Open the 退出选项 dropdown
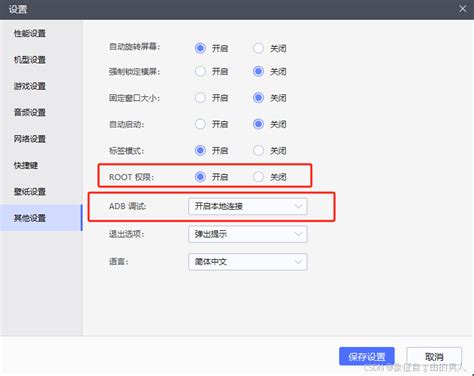This screenshot has height=376, width=474. coord(248,234)
